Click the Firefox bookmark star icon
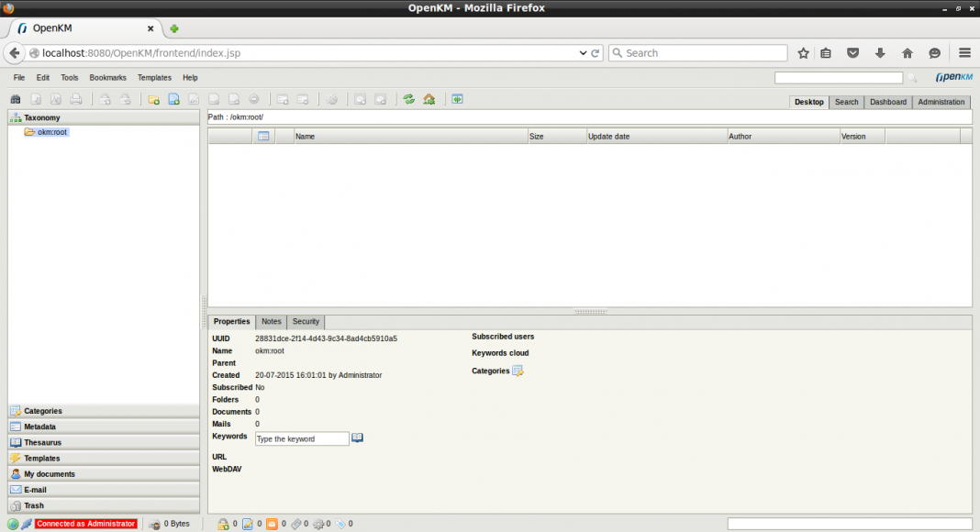Image resolution: width=980 pixels, height=532 pixels. (803, 53)
